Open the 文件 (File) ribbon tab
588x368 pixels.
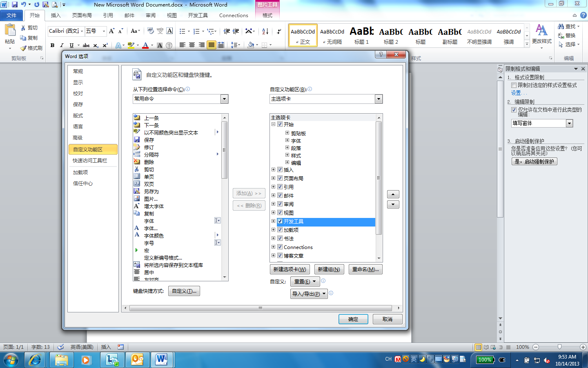[x=11, y=16]
